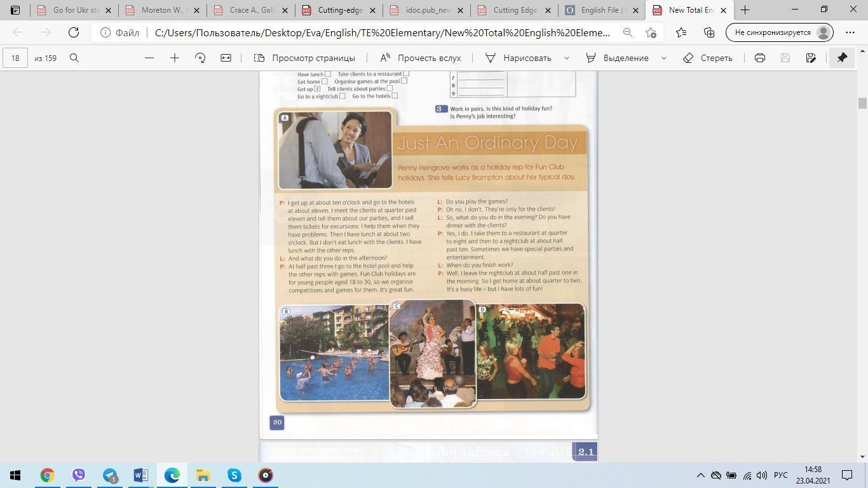Expand the Нарисовать options arrow

tap(567, 58)
